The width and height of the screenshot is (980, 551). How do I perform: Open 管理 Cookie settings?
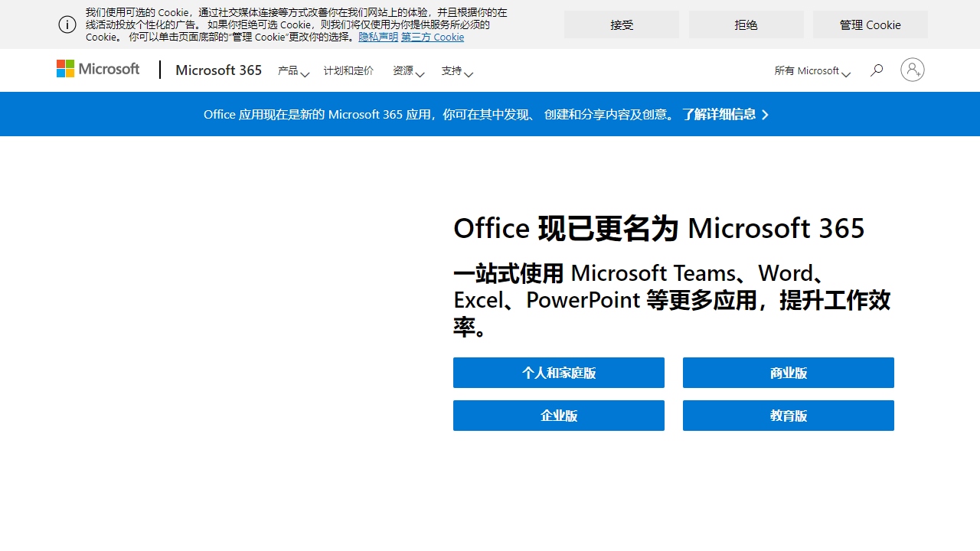871,24
